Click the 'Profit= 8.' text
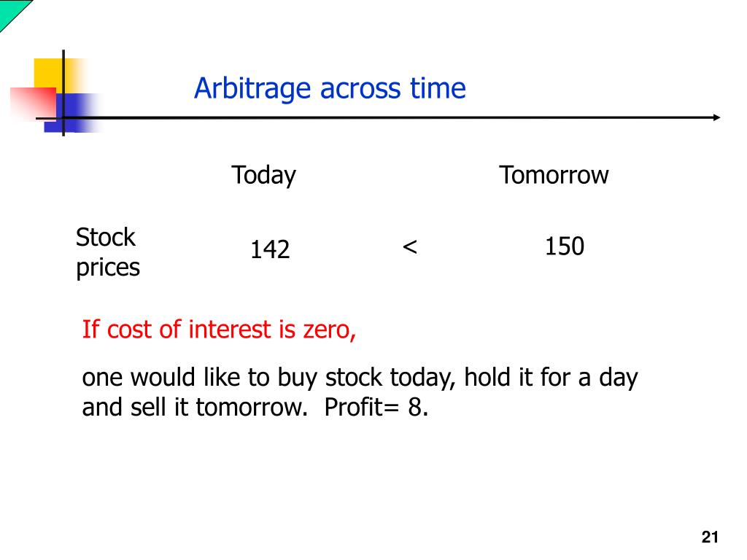Viewport: 747px width, 560px height. pyautogui.click(x=376, y=407)
